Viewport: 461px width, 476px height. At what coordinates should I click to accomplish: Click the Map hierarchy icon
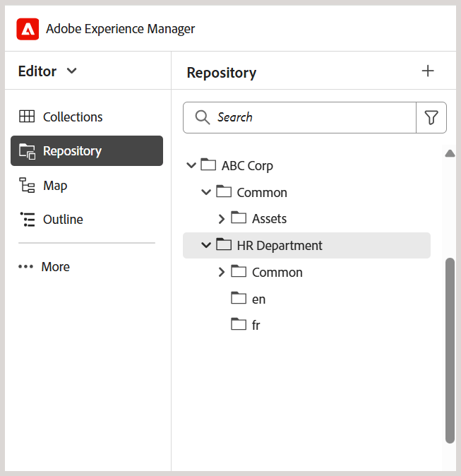(27, 186)
